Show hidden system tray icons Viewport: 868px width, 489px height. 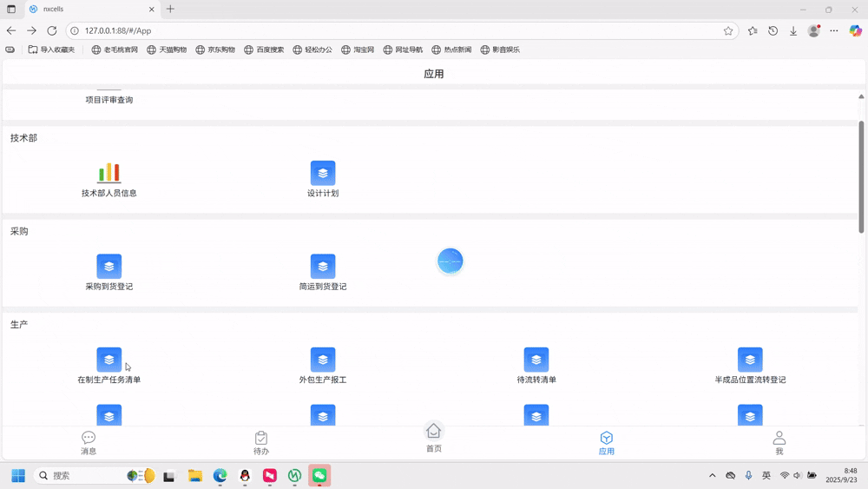tap(713, 475)
